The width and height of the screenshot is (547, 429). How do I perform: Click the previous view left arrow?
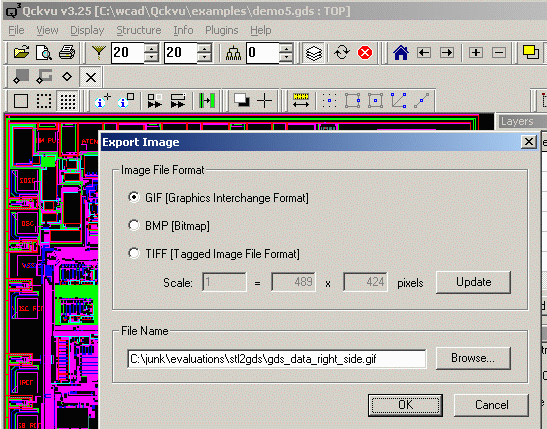tap(424, 53)
